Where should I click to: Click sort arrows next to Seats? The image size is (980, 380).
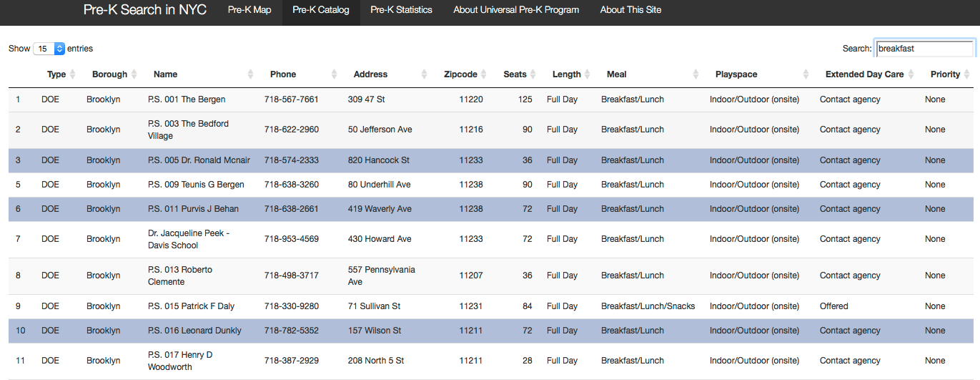coord(533,74)
